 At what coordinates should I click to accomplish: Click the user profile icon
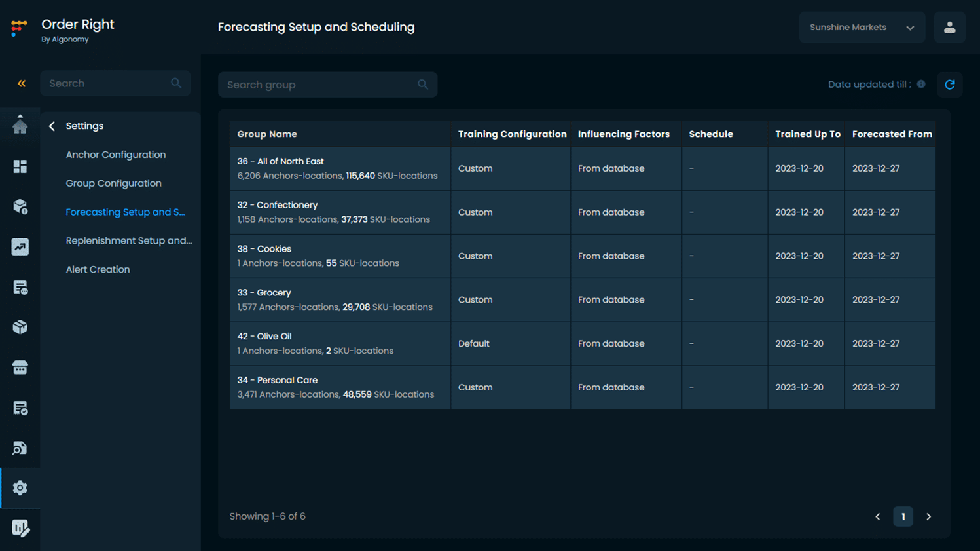949,28
